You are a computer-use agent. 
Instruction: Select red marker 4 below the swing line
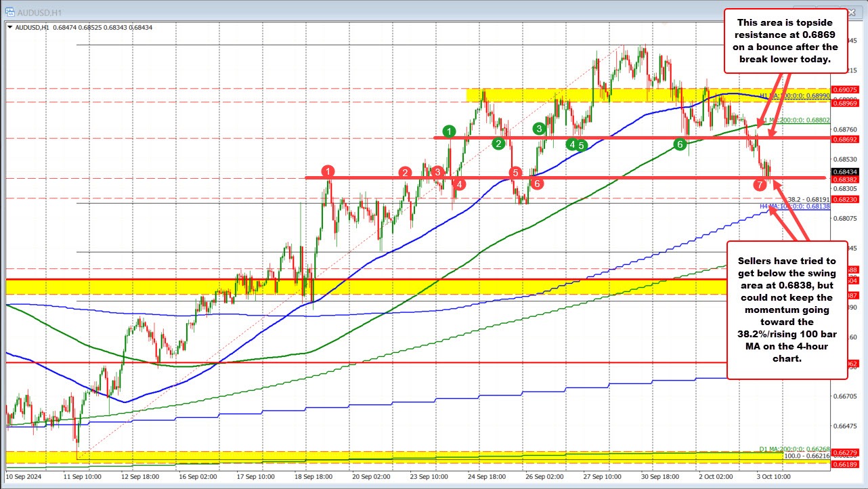click(x=460, y=184)
